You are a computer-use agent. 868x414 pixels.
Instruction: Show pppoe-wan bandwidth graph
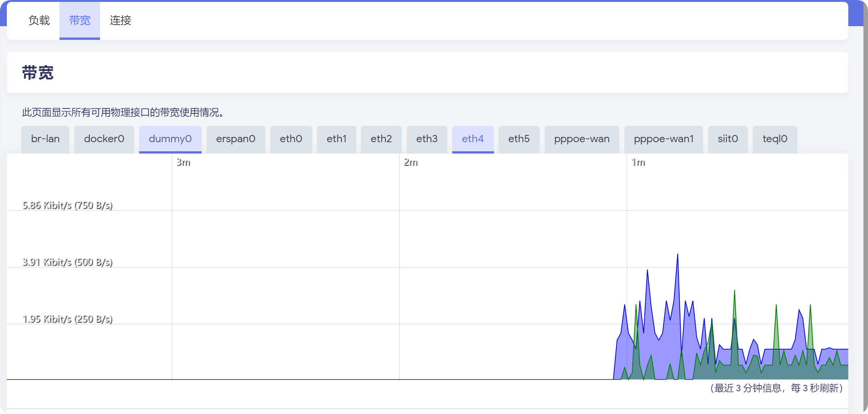tap(581, 139)
